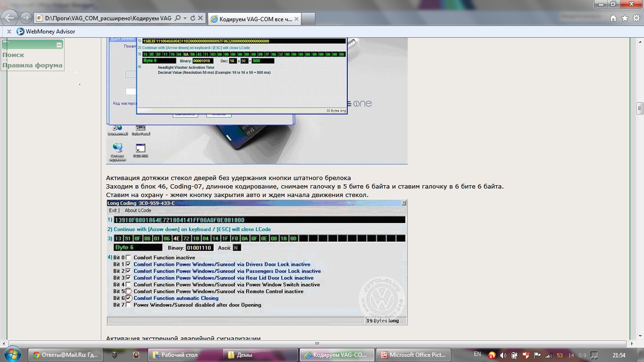Refresh the current page
644x362 pixels.
point(193,18)
